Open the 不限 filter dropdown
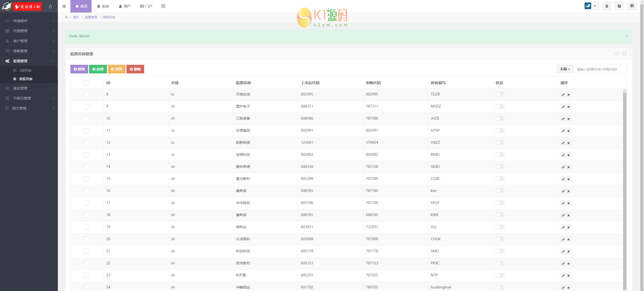This screenshot has width=644, height=291. [x=565, y=69]
